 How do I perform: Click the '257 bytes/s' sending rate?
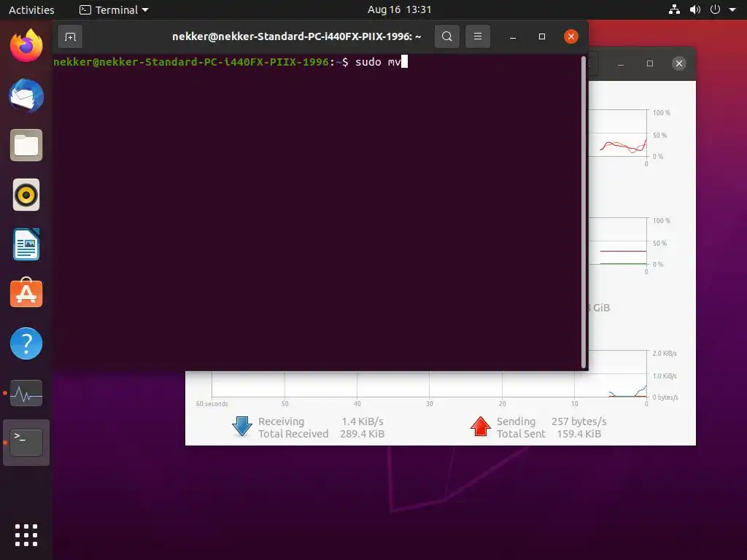pos(578,421)
